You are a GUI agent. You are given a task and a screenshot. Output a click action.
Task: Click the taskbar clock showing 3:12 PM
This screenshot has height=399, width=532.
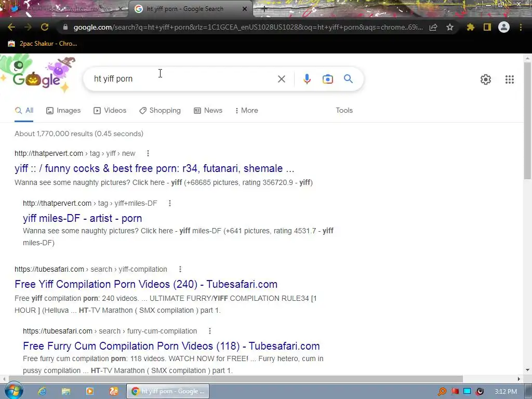pos(505,392)
